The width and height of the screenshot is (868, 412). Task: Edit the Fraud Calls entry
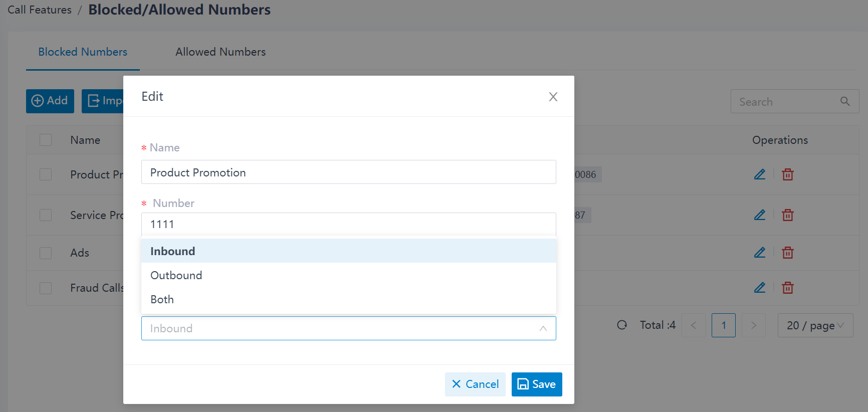click(760, 288)
